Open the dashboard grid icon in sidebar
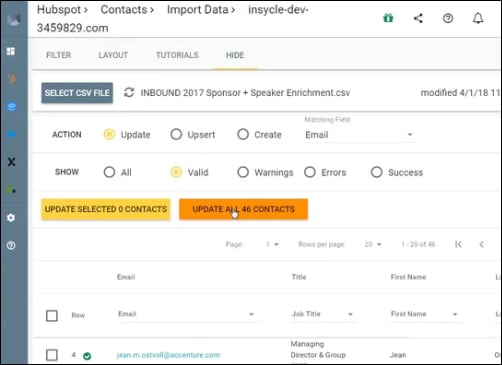This screenshot has height=365, width=502. pos(11,51)
